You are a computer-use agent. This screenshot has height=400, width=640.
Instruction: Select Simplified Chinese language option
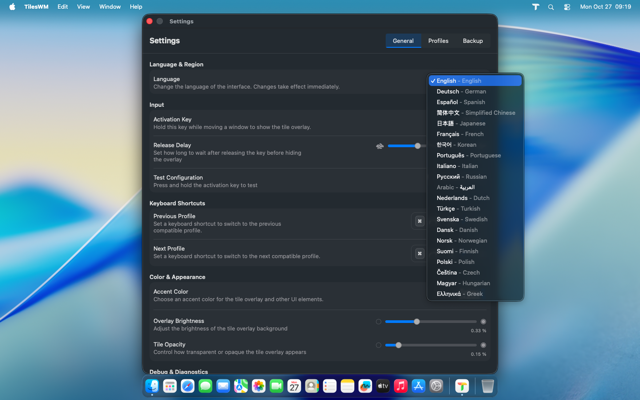coord(475,113)
